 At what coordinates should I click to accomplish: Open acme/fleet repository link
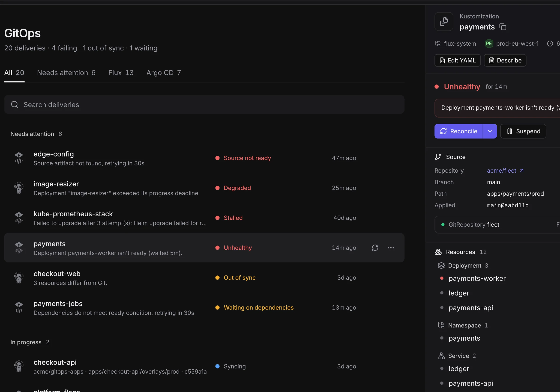505,171
